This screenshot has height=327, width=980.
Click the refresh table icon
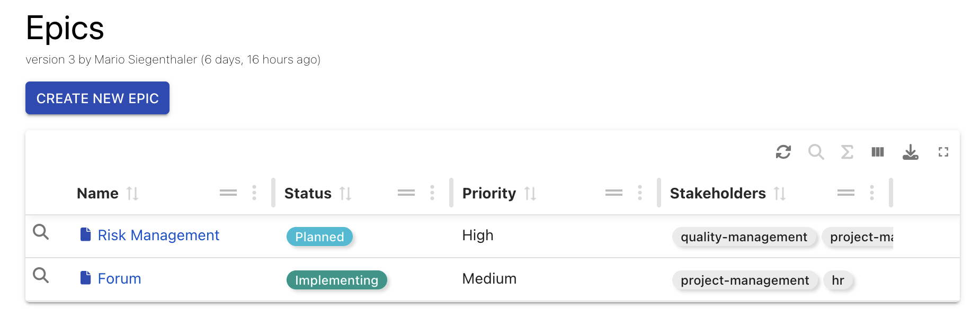[783, 152]
